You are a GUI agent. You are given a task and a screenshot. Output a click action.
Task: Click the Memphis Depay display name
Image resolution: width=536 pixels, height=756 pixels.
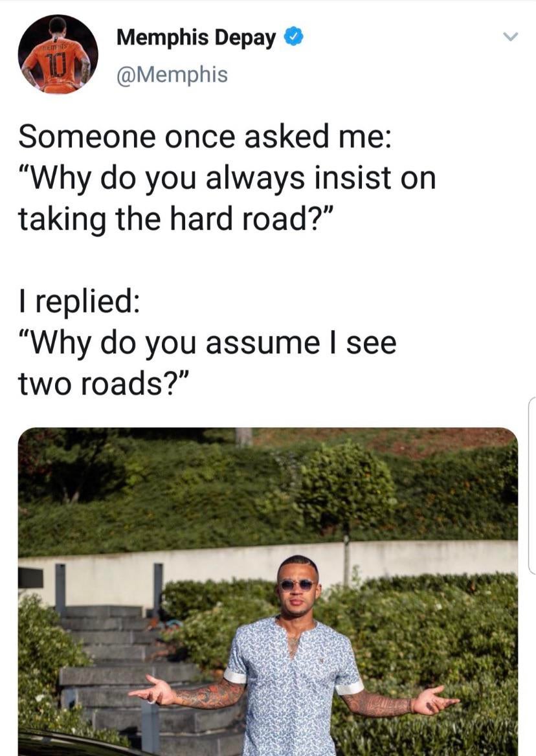point(196,38)
